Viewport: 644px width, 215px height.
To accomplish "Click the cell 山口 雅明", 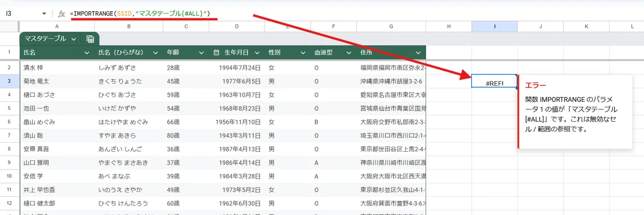I will point(56,162).
